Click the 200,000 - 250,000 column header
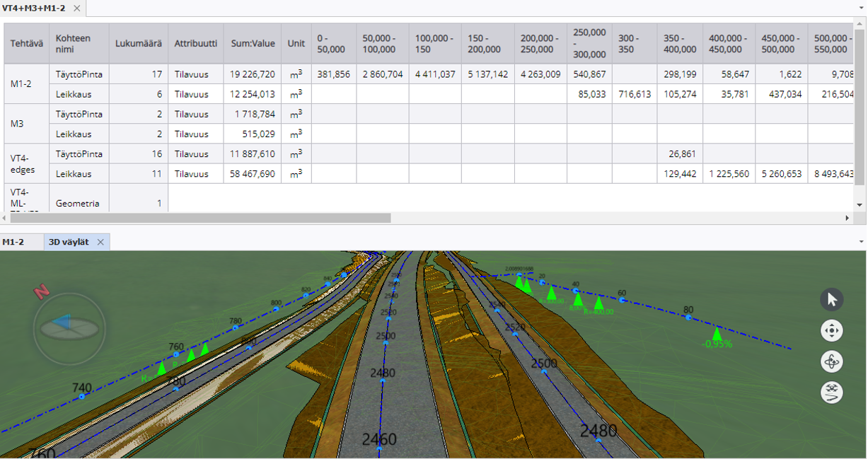 pos(540,43)
